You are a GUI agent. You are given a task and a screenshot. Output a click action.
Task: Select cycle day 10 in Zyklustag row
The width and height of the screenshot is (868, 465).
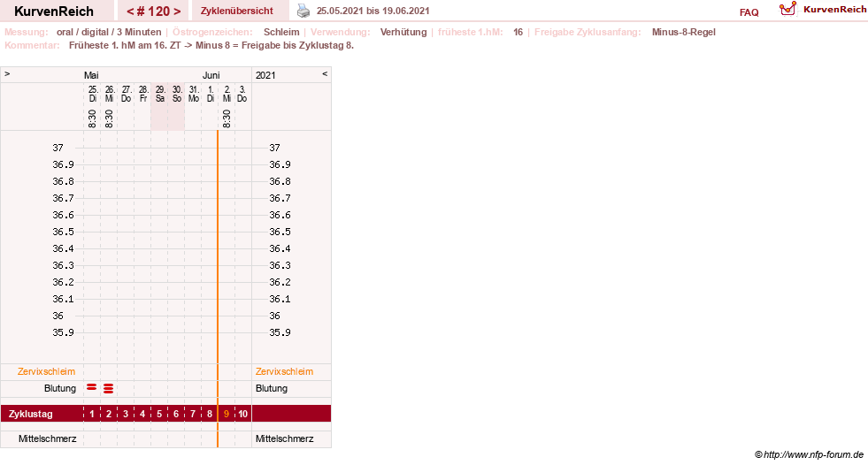[243, 414]
